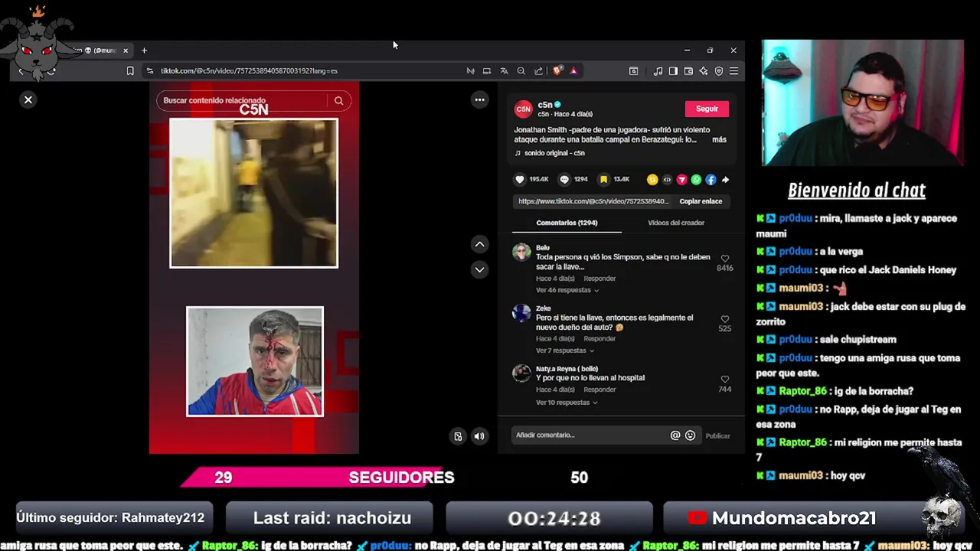Click the bookmark icon left of address bar
The image size is (980, 551).
130,71
